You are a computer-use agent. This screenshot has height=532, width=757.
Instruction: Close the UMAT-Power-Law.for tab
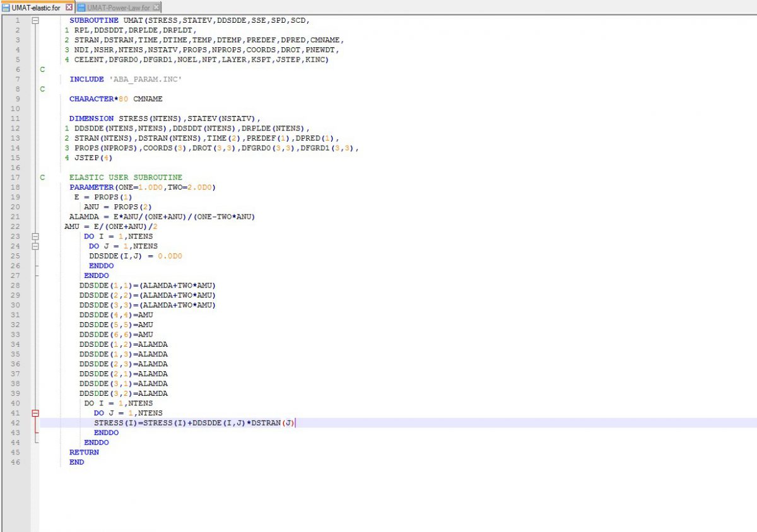tap(156, 8)
